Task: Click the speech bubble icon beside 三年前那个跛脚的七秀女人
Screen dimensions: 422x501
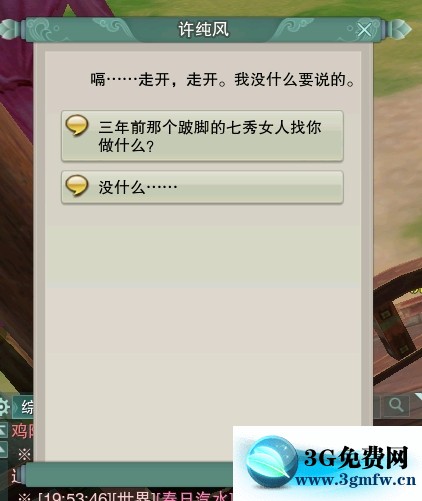Action: click(x=77, y=126)
